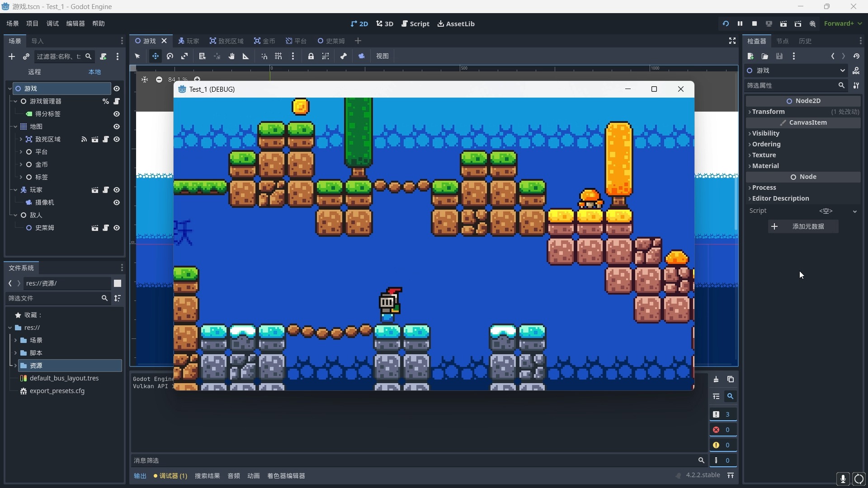The height and width of the screenshot is (488, 868).
Task: Open the 调试器 bottom panel tab
Action: coord(170,476)
